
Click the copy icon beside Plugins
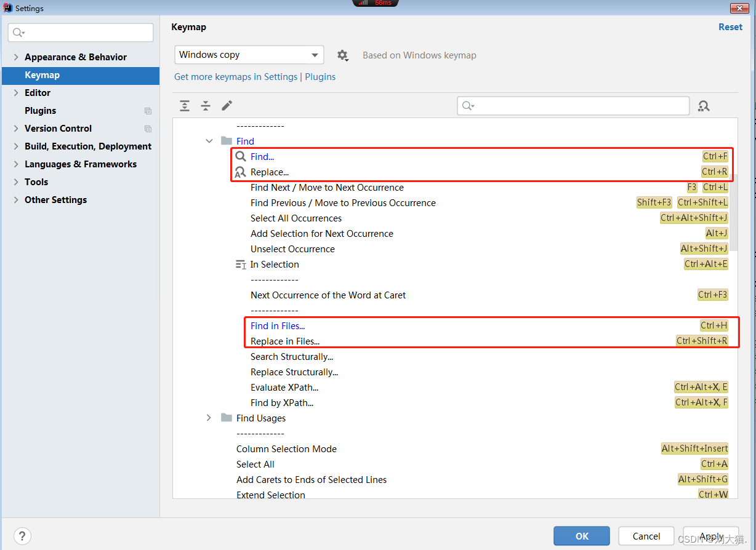(x=148, y=111)
